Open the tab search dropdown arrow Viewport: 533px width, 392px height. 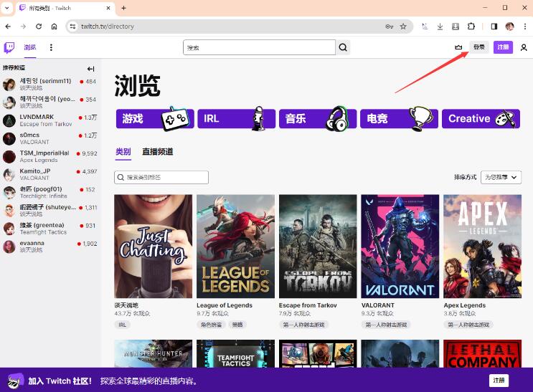6,7
